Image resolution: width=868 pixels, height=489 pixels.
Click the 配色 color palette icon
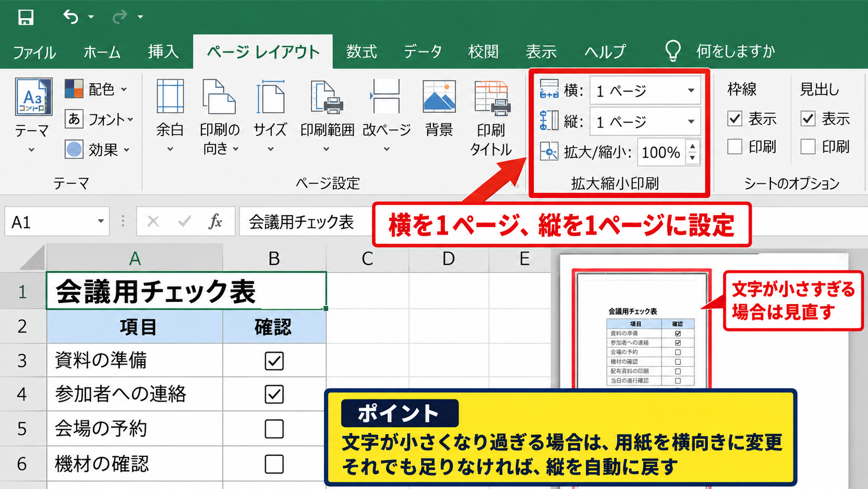click(x=74, y=89)
